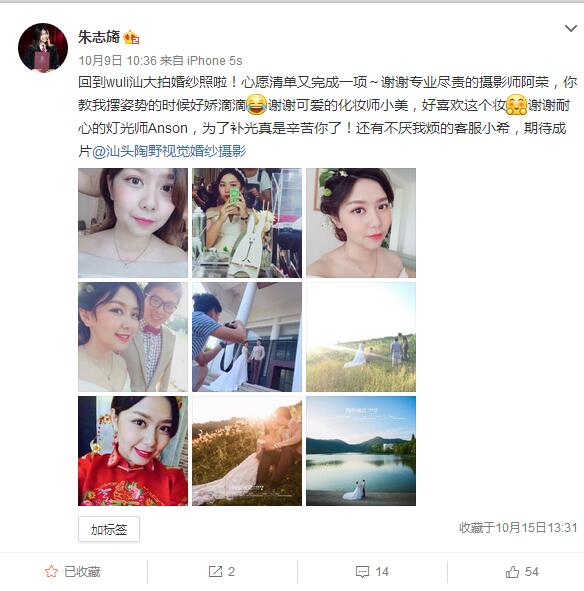View the photographer shooting scene thumbnail

pyautogui.click(x=247, y=337)
